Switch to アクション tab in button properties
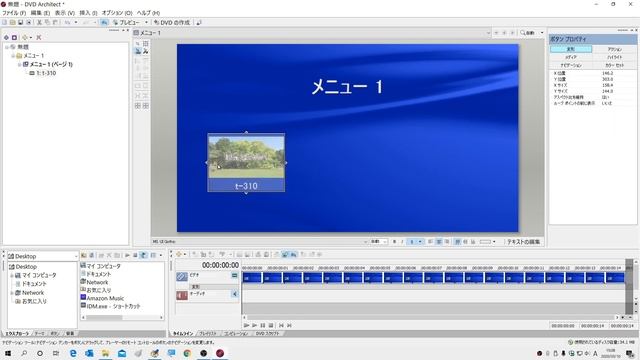The height and width of the screenshot is (360, 640). pos(614,49)
